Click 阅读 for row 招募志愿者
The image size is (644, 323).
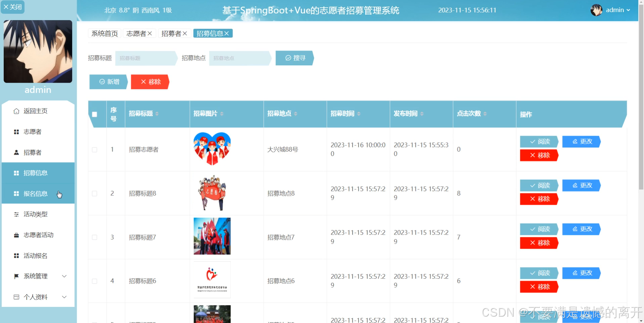pos(539,142)
